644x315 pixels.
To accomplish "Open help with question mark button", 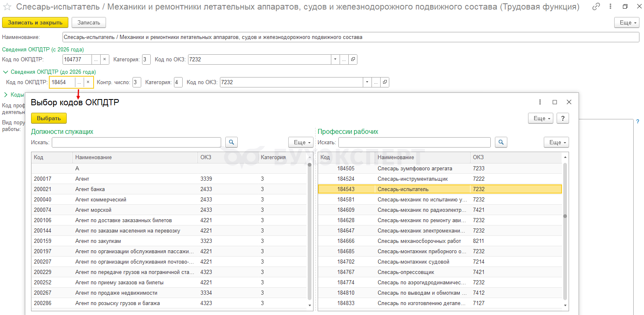I will 562,118.
